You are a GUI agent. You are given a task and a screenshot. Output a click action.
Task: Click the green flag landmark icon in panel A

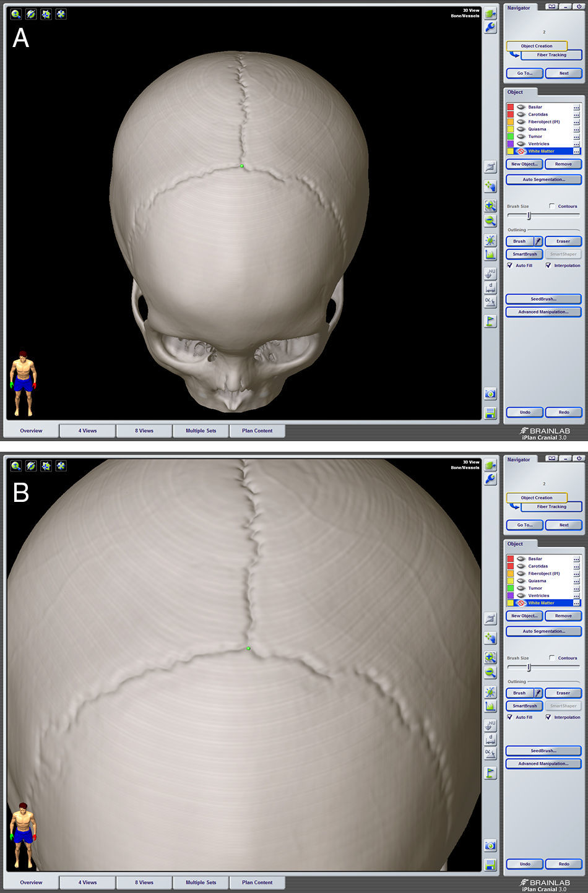tap(490, 321)
